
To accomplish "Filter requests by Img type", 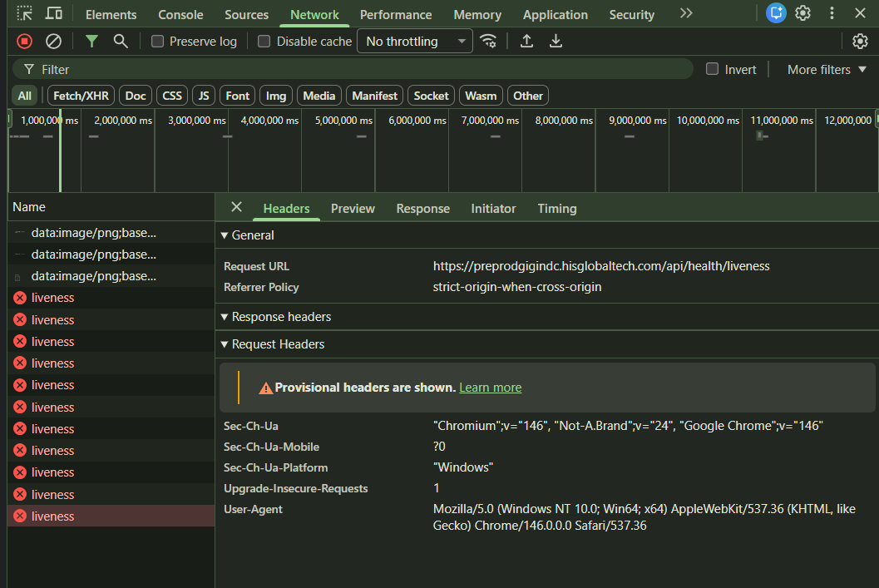I will tap(276, 96).
